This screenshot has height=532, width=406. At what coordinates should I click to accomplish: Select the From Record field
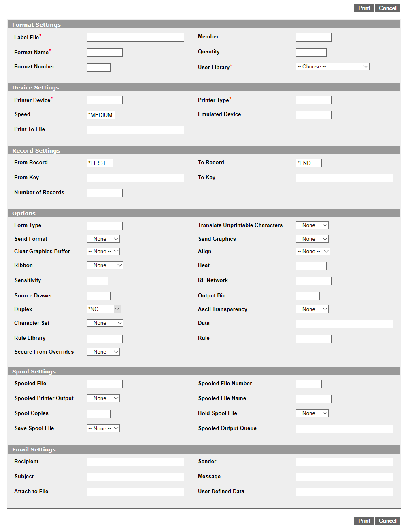(x=100, y=163)
